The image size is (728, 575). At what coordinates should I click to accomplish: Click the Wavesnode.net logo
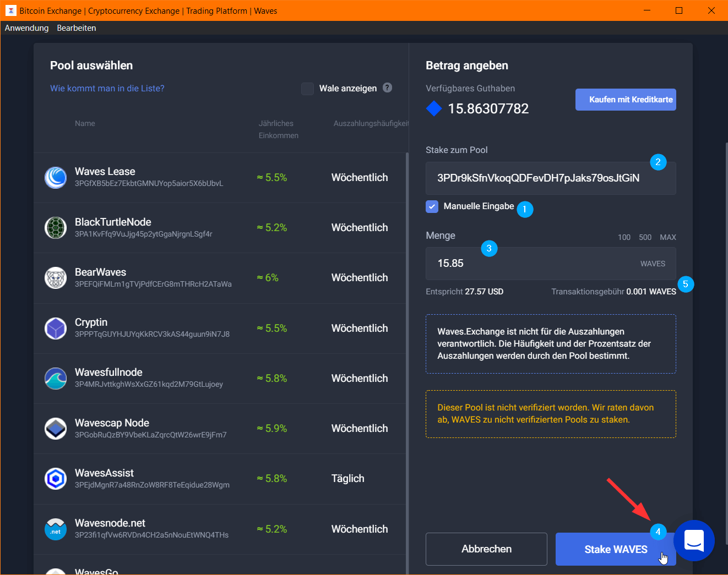point(56,529)
